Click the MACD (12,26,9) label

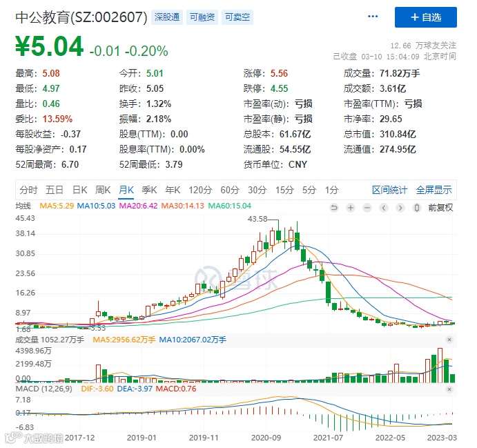click(43, 389)
